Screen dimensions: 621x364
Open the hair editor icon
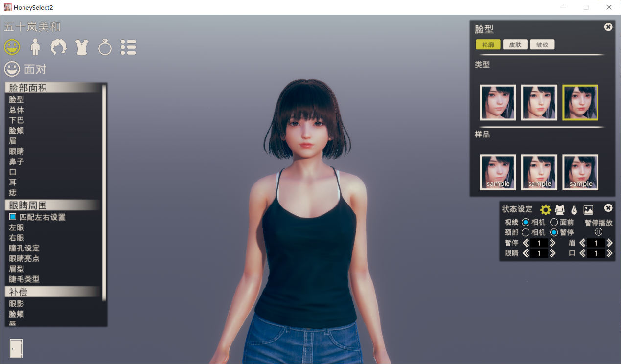point(58,47)
